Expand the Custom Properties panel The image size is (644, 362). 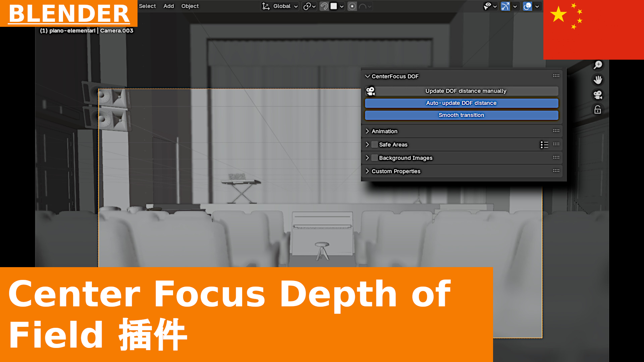(x=368, y=171)
